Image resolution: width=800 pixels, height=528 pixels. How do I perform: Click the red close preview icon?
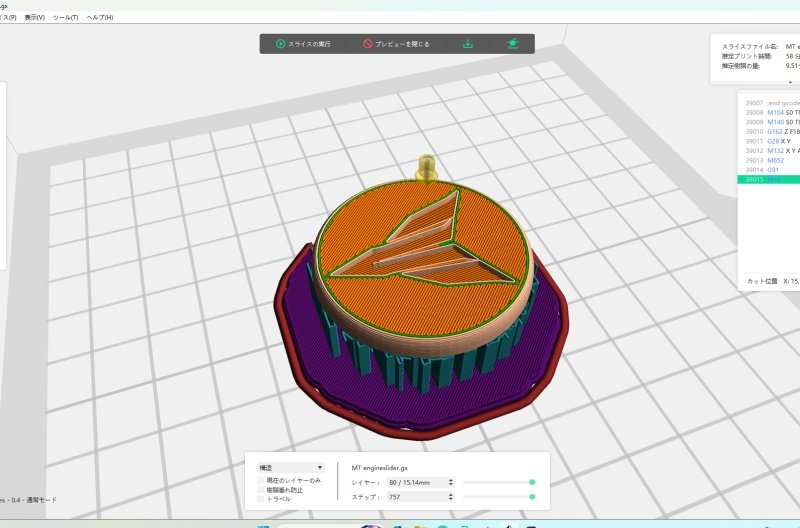[x=368, y=44]
